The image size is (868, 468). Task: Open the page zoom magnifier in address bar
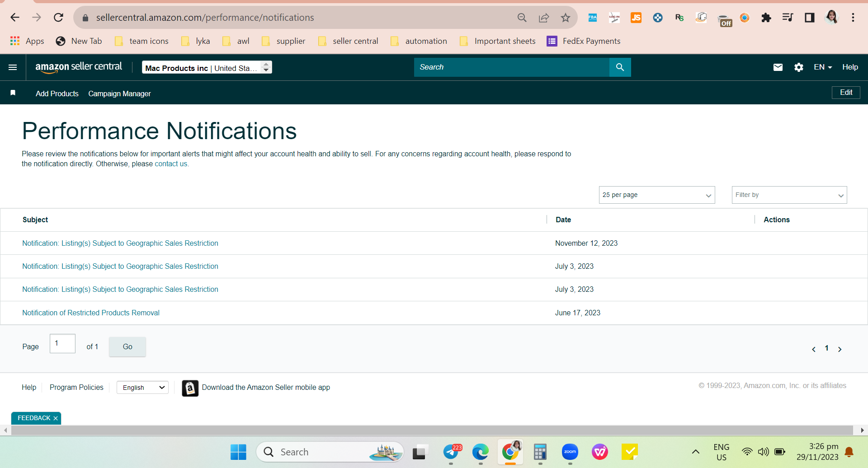(x=522, y=18)
